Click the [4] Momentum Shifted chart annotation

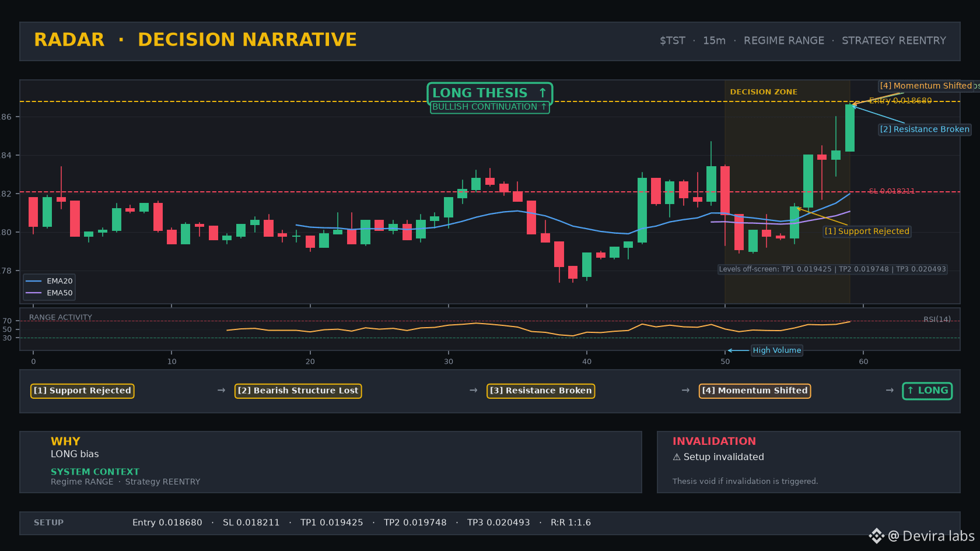[926, 86]
